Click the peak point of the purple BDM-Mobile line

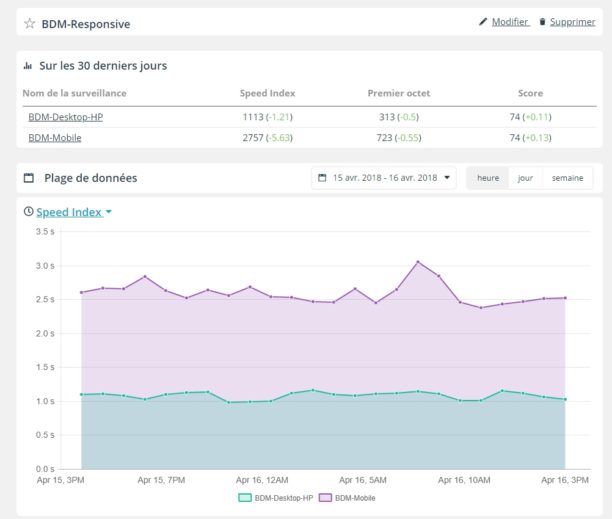(x=418, y=262)
